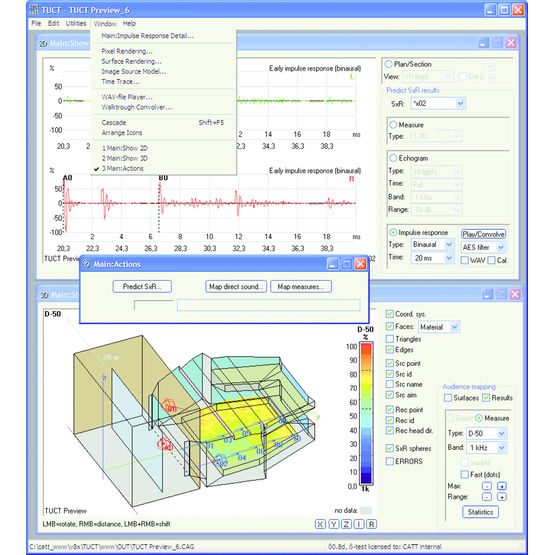Enable the Fast (dots) checkbox

click(465, 474)
